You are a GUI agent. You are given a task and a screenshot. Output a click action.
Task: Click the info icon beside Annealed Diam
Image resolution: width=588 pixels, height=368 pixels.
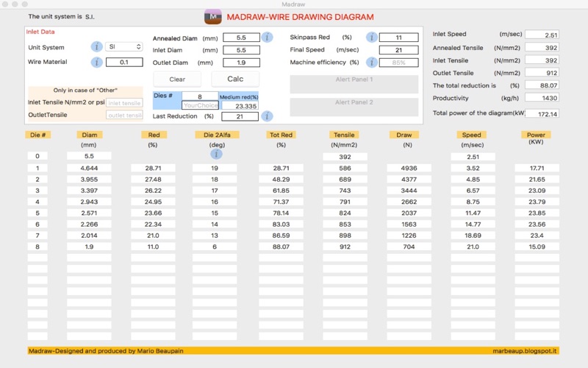pyautogui.click(x=267, y=38)
